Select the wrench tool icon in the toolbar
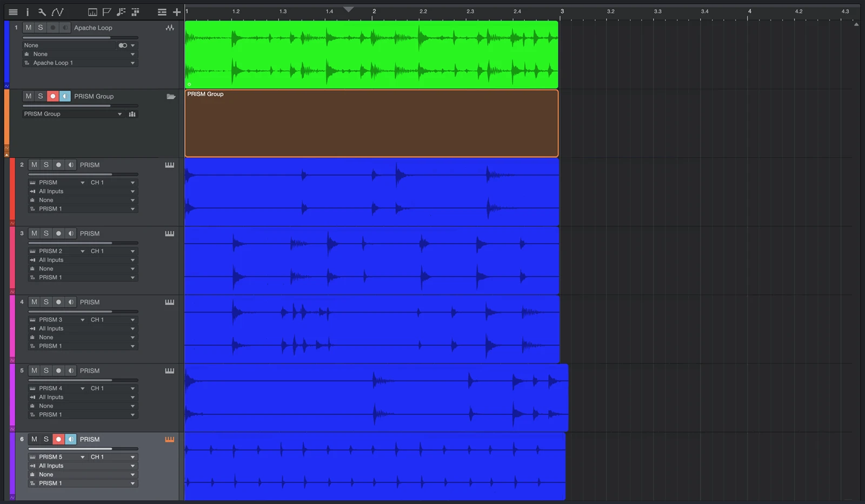 tap(41, 12)
